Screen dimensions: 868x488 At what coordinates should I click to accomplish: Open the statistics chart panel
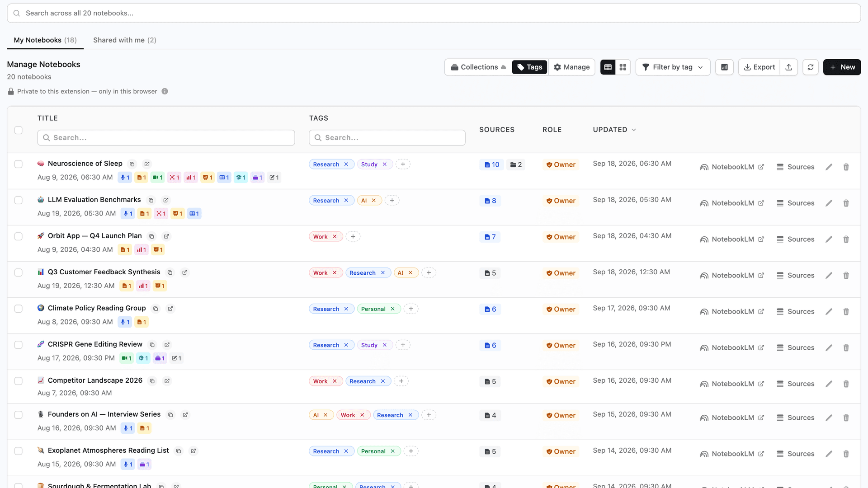724,67
